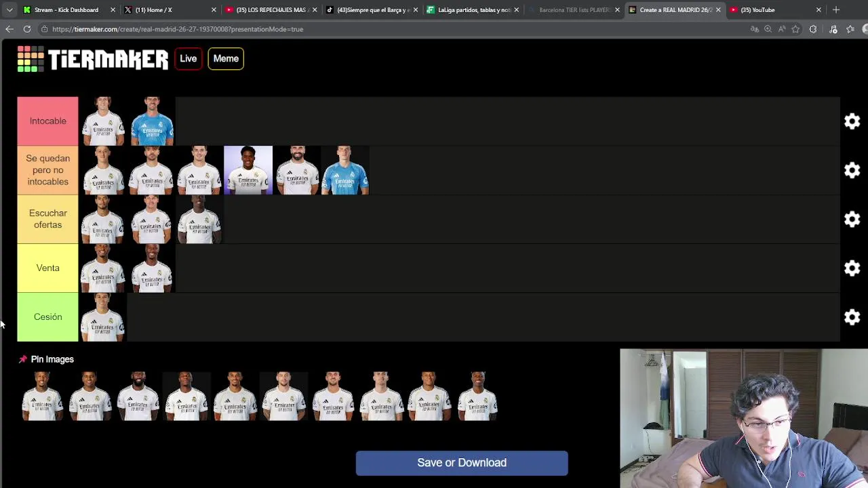868x488 pixels.
Task: Switch to LaLiga partidos, tablas tab
Action: pos(473,9)
